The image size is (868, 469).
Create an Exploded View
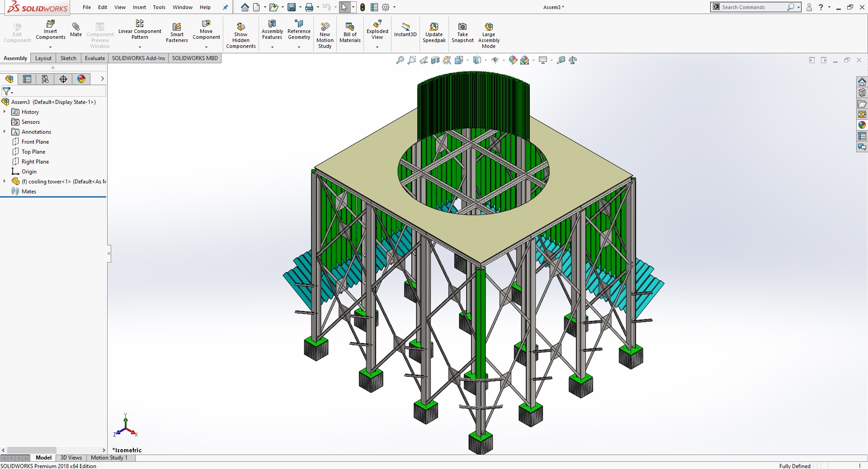tap(377, 32)
